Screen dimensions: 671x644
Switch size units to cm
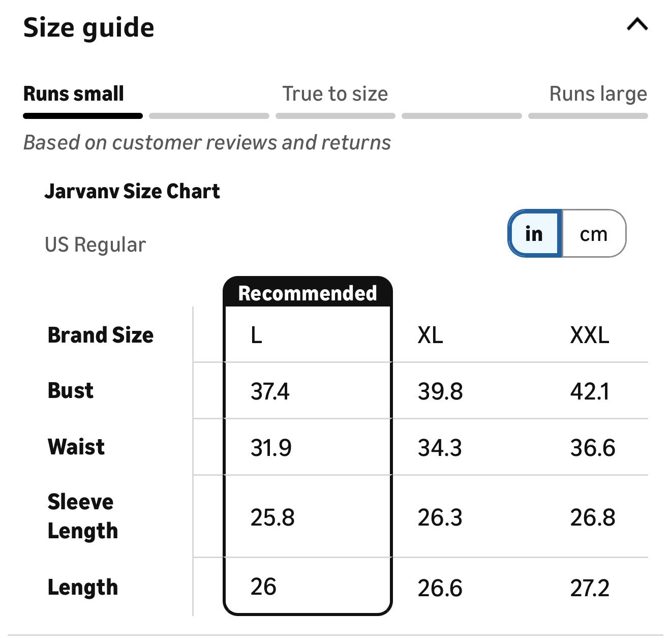pos(594,234)
